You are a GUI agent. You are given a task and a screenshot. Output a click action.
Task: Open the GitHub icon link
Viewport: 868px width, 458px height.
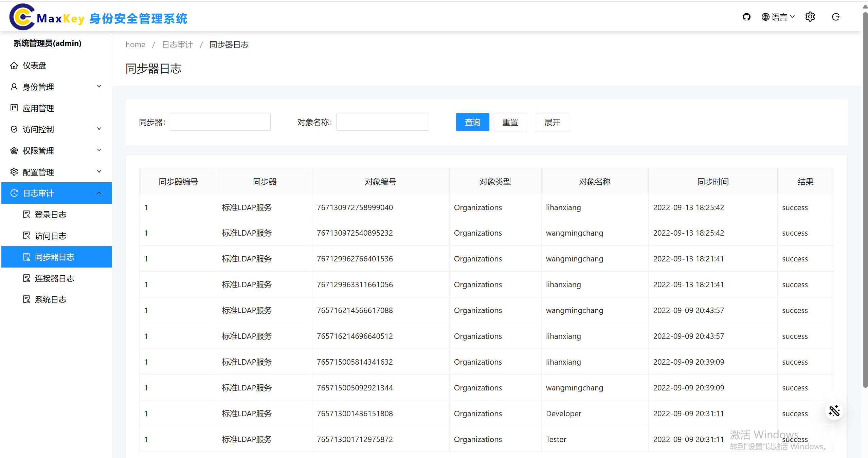point(746,17)
